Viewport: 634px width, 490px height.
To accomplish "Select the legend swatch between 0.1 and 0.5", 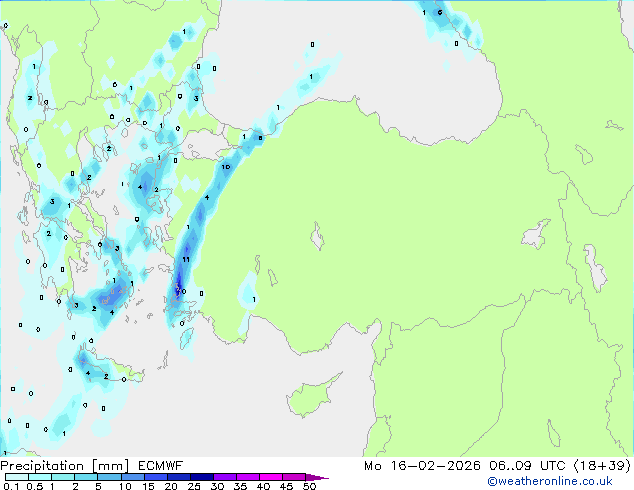I will pyautogui.click(x=17, y=477).
